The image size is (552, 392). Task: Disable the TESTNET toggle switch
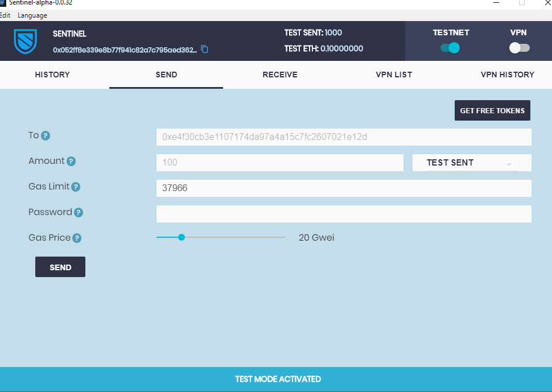pos(450,48)
